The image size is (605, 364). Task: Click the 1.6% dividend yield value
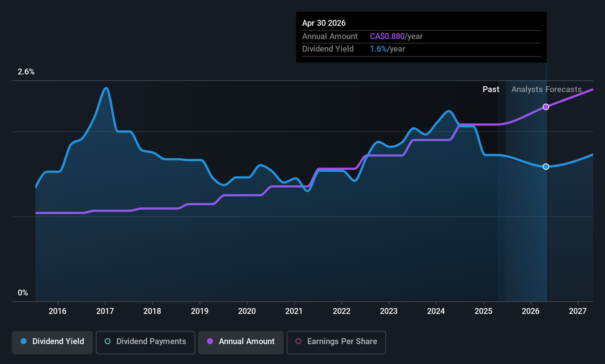coord(378,49)
